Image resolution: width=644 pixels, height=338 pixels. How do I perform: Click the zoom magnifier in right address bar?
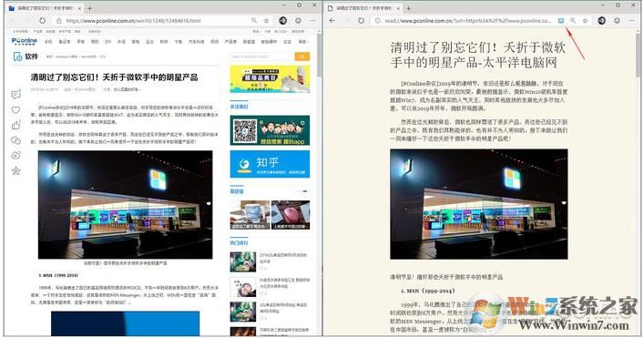point(573,21)
